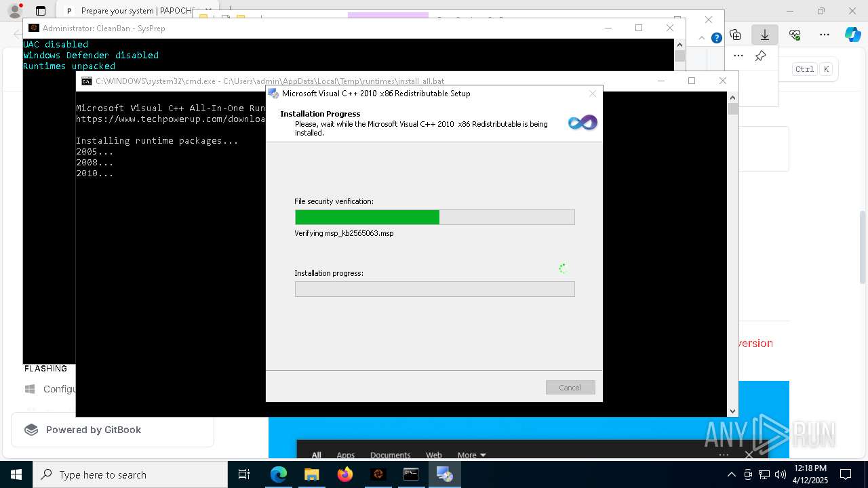The height and width of the screenshot is (488, 868).
Task: Click the Installation progress bar
Action: 435,289
